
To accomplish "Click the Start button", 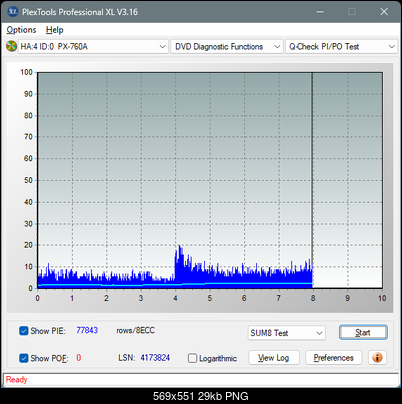I will (x=363, y=332).
